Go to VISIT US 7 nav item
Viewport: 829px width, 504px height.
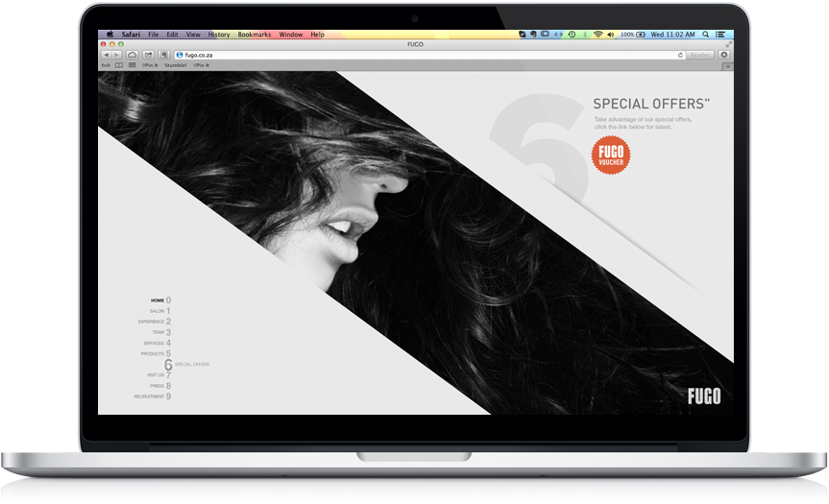(x=159, y=375)
